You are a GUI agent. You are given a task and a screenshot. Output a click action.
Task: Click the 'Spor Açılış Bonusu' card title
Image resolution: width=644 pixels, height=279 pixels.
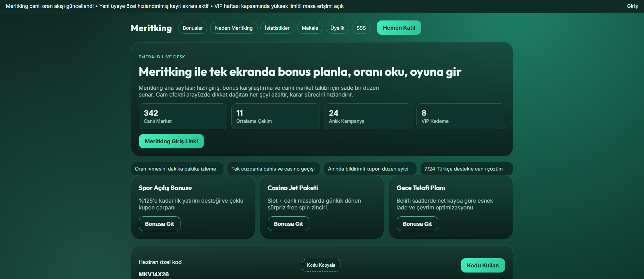tap(165, 188)
